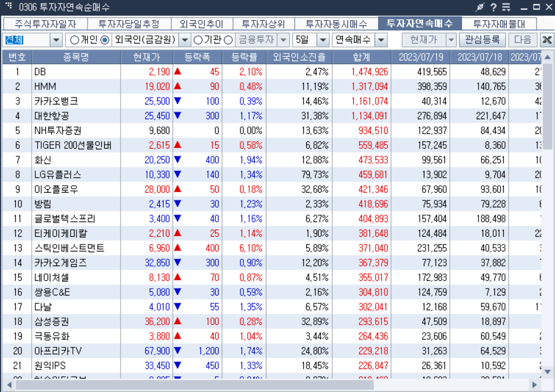Image resolution: width=555 pixels, height=392 pixels.
Task: Click the 다음 button
Action: 523,40
